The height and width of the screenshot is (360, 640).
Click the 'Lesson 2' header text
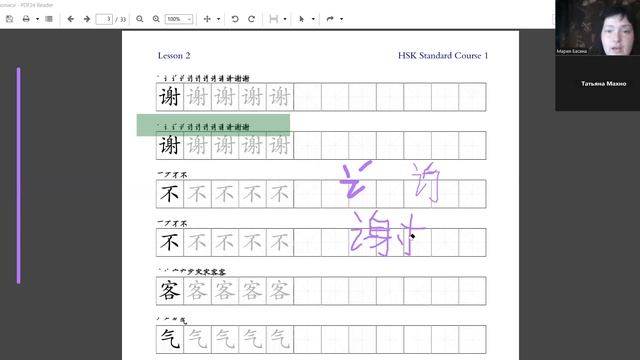174,56
